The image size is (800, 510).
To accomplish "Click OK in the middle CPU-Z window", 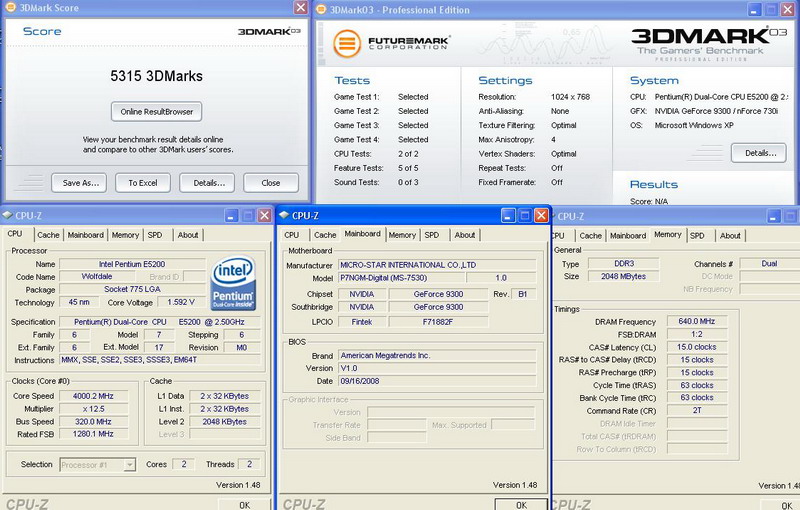I will tap(521, 505).
